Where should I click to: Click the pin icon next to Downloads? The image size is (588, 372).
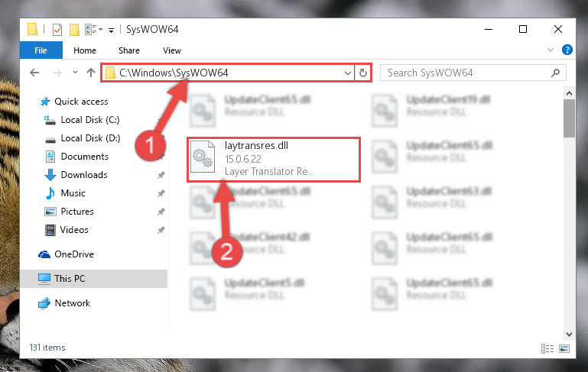(x=161, y=175)
